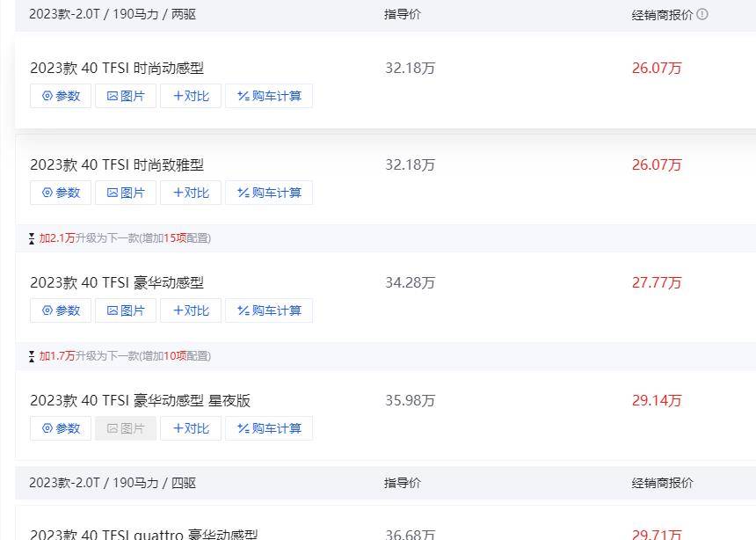Click the calculator icon in 购车计算 for 豪华动感型
The image size is (756, 540).
[x=244, y=310]
